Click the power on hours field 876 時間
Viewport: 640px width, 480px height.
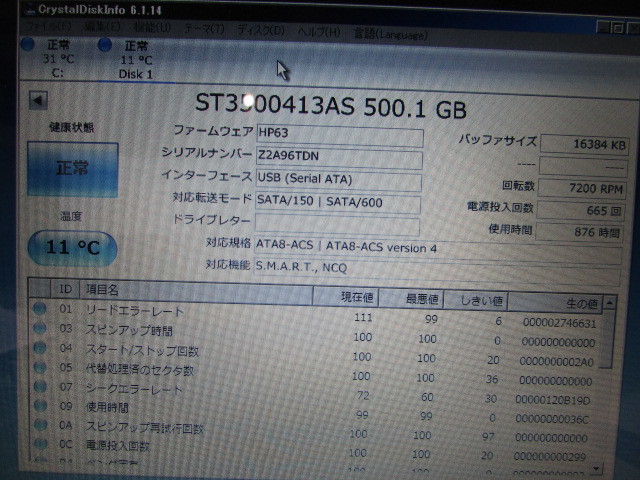pyautogui.click(x=579, y=233)
